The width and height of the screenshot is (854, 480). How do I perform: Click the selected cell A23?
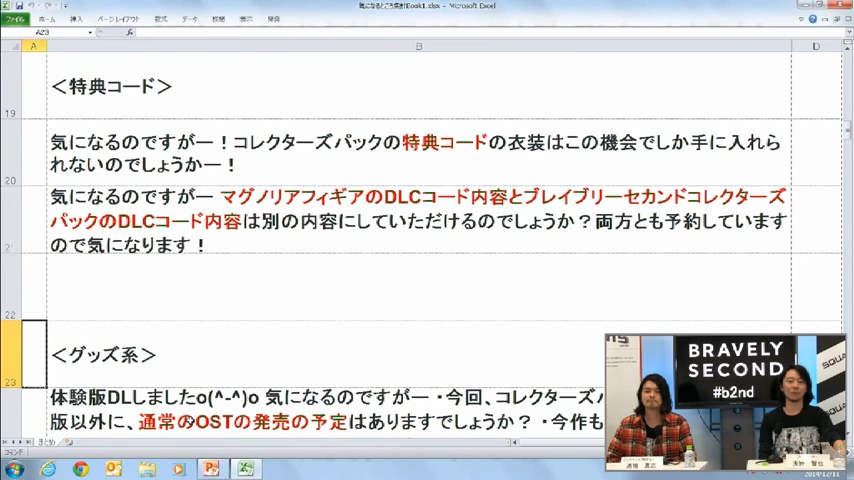tap(34, 354)
